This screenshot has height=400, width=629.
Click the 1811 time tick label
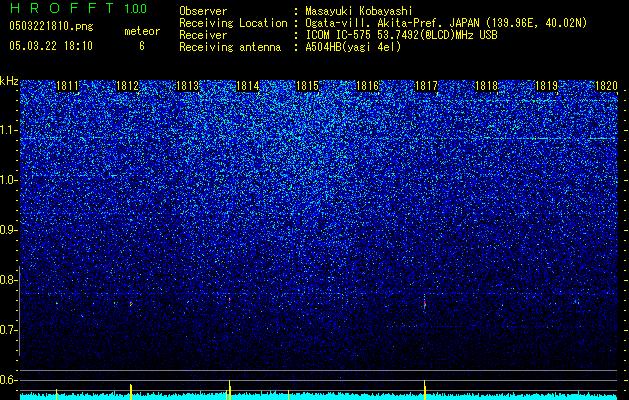67,86
